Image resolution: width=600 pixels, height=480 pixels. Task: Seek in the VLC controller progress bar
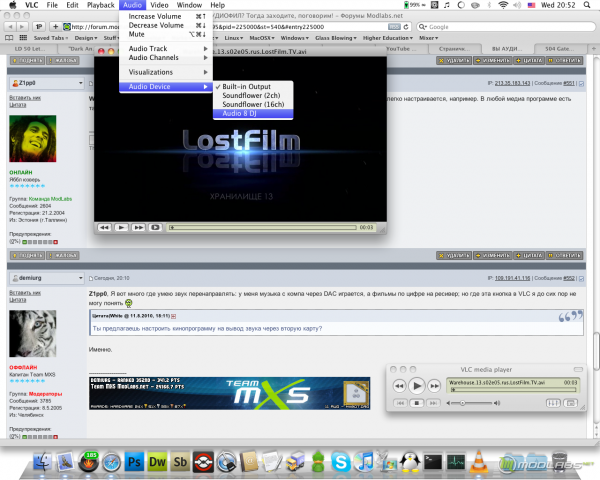coord(513,390)
